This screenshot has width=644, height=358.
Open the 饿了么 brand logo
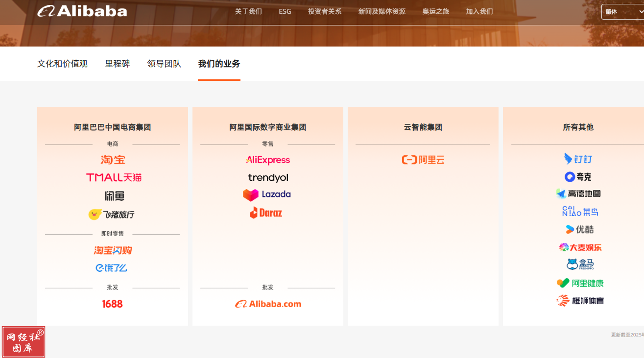point(111,268)
